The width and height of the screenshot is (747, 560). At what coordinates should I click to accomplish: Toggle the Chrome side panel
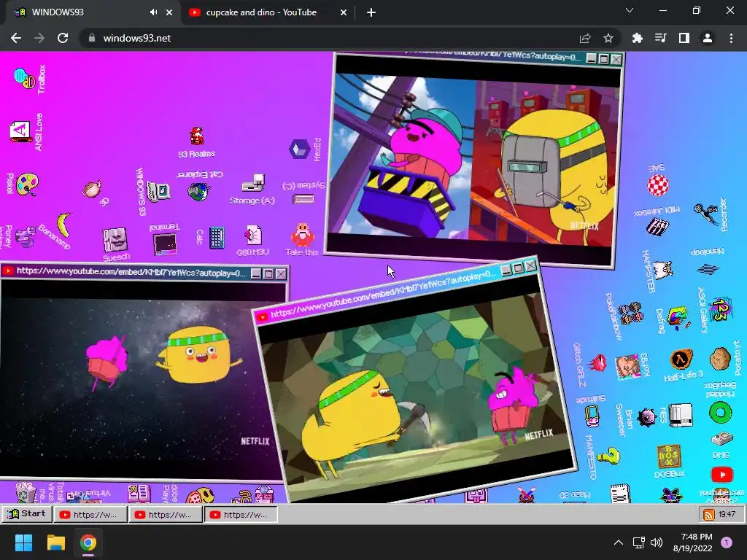coord(684,38)
